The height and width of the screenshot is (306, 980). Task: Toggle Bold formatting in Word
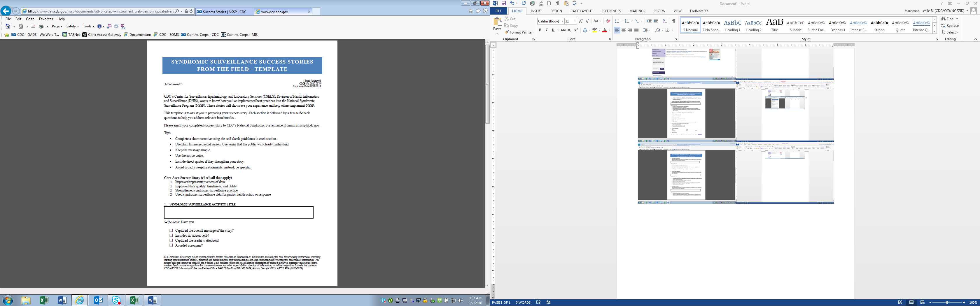click(x=540, y=30)
